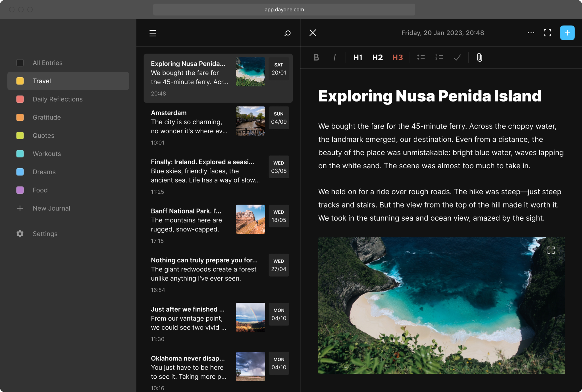This screenshot has height=392, width=582.
Task: Click the Amsterdam canal thumbnail
Action: (250, 121)
